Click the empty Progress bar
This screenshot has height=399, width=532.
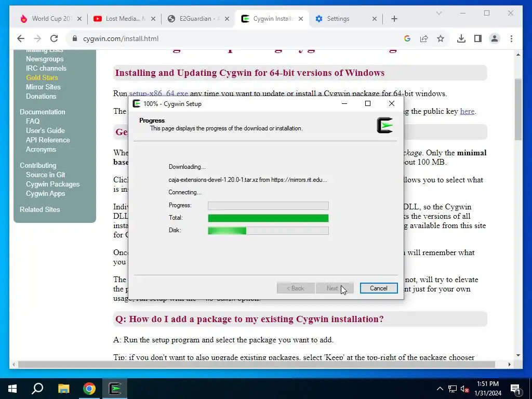pyautogui.click(x=268, y=206)
